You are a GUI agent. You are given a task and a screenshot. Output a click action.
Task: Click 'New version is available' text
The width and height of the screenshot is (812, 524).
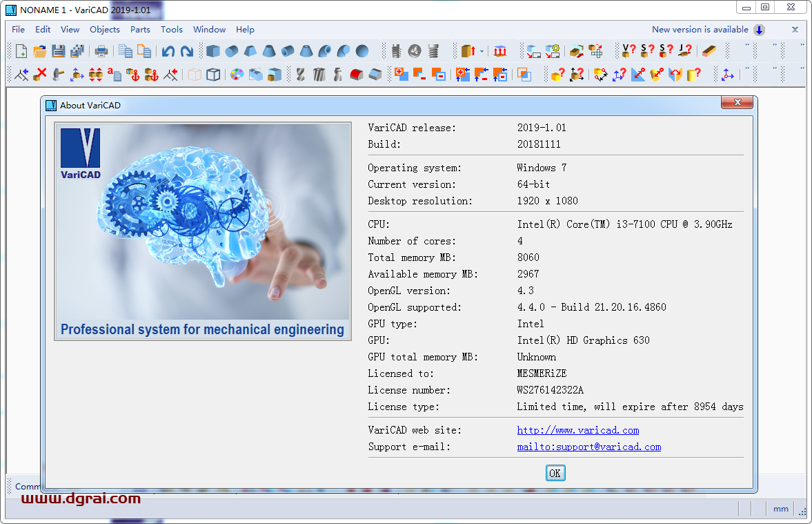pyautogui.click(x=700, y=30)
